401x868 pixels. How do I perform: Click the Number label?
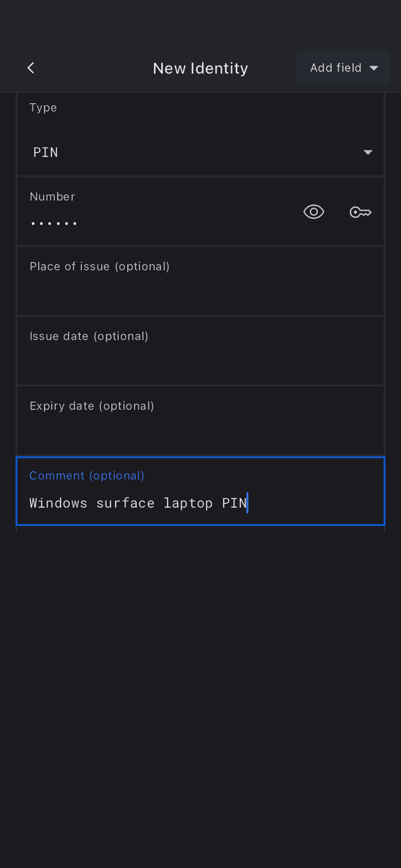coord(52,197)
